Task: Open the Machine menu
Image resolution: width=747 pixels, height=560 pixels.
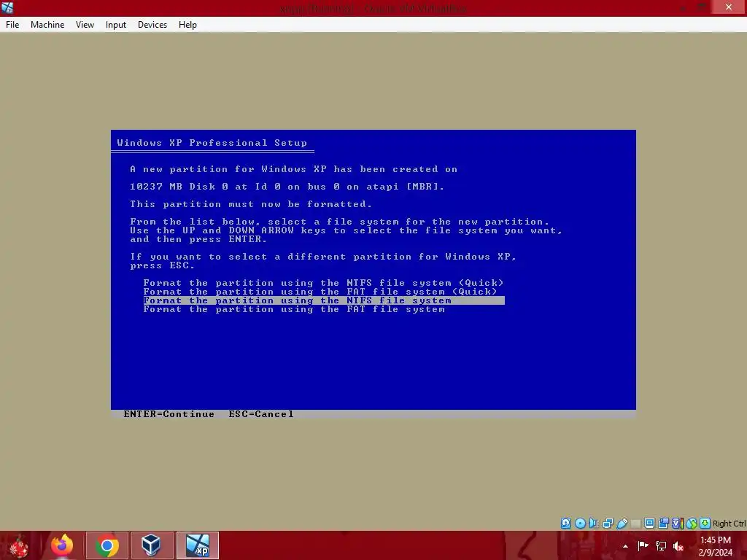Action: point(47,25)
